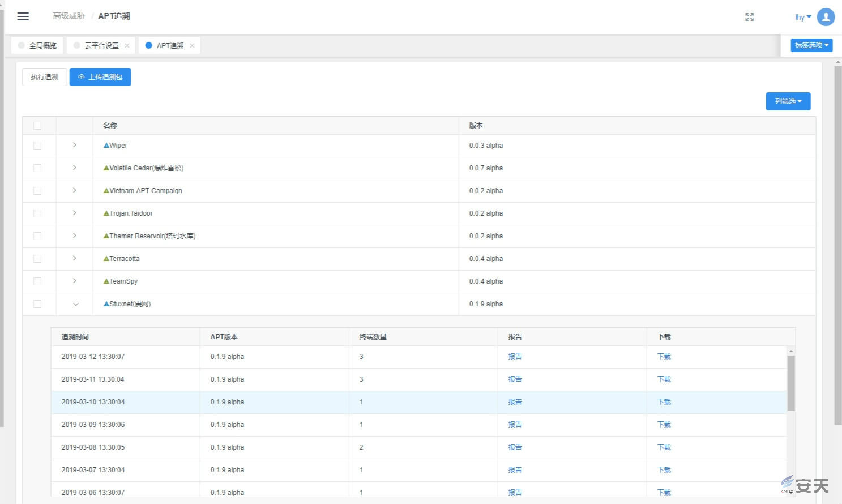
Task: Expand the Thamar Reservoir row
Action: pyautogui.click(x=75, y=236)
